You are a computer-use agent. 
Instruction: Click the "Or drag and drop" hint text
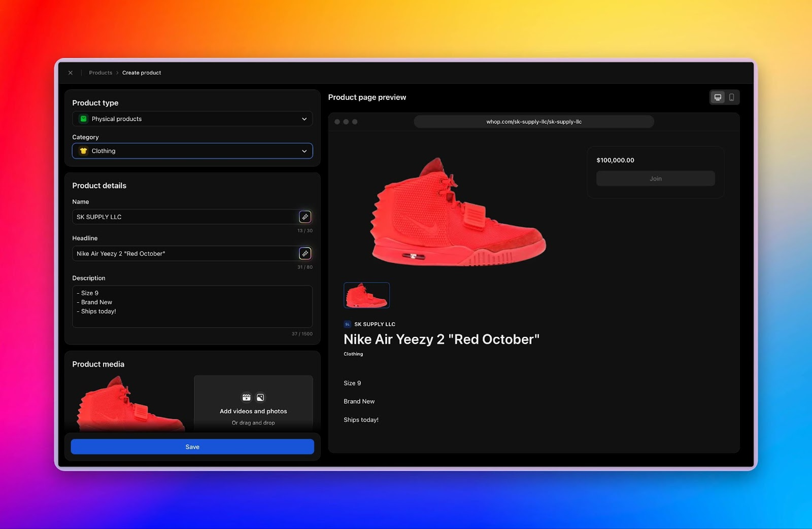click(253, 423)
